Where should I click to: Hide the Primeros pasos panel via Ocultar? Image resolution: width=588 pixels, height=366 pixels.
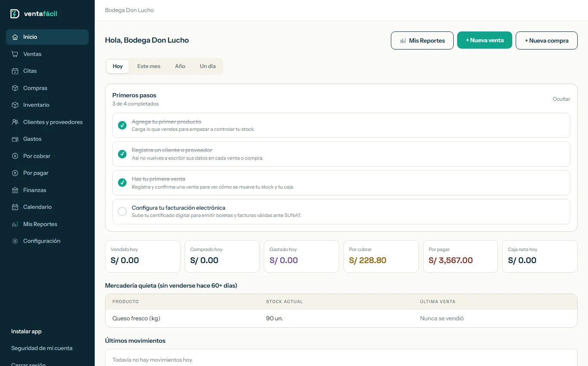click(561, 99)
